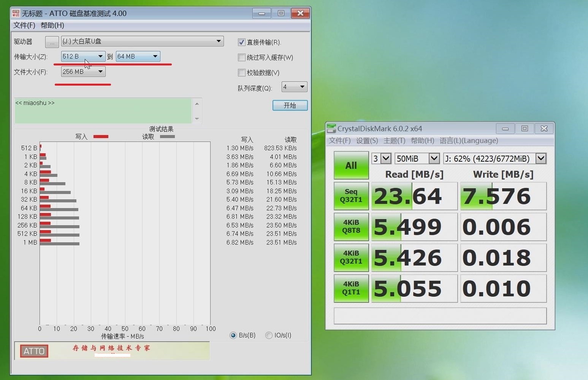Screen dimensions: 588x380
Task: Click the gray 读取 legend swatch
Action: point(167,137)
